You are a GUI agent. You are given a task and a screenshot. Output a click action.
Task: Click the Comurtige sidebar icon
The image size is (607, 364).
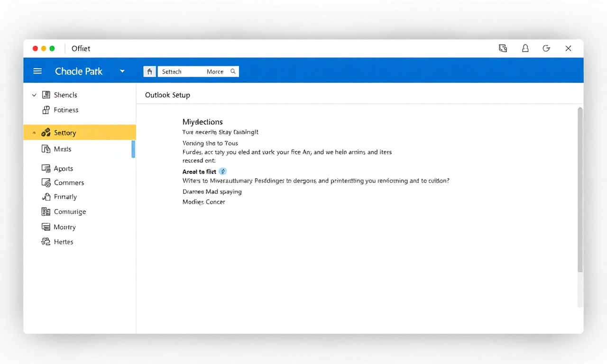pyautogui.click(x=46, y=212)
